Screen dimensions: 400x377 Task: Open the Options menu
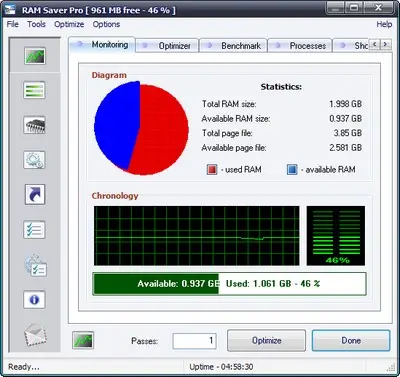tap(106, 24)
